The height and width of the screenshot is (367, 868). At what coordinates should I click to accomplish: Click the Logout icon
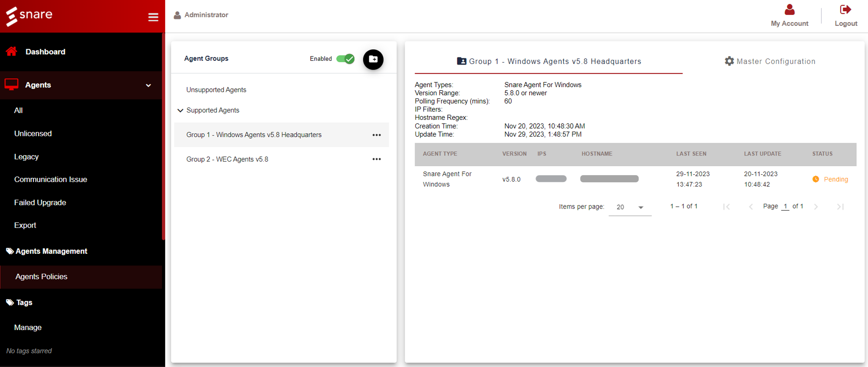(845, 10)
